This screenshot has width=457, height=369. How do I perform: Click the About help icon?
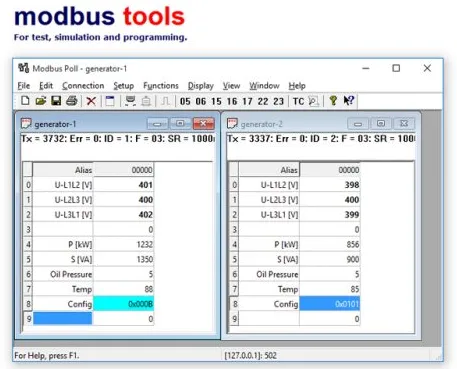tap(333, 101)
